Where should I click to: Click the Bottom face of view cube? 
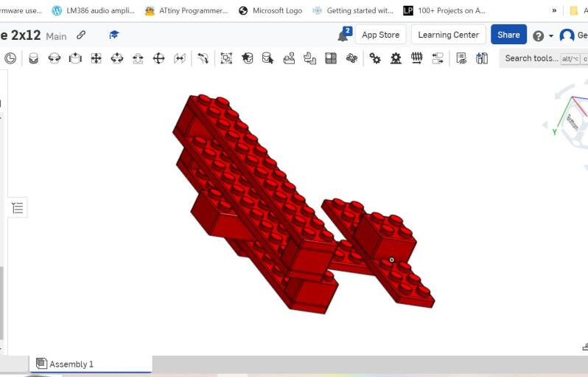pyautogui.click(x=573, y=122)
